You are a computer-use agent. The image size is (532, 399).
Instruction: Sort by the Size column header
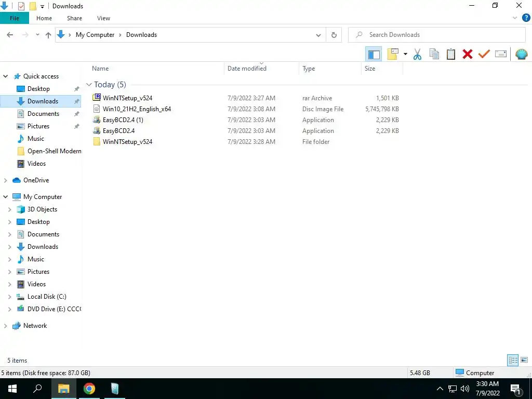tap(370, 69)
